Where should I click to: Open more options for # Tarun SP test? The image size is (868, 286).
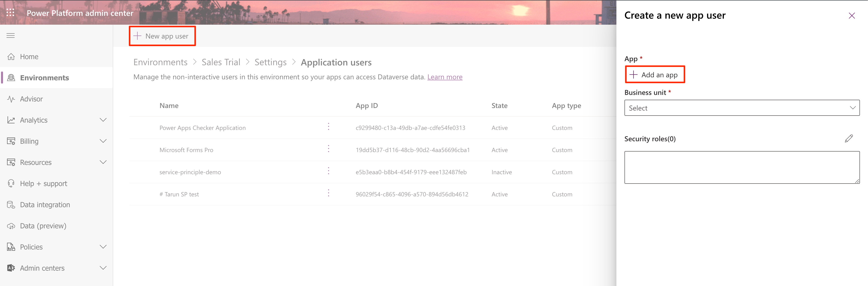pyautogui.click(x=329, y=193)
